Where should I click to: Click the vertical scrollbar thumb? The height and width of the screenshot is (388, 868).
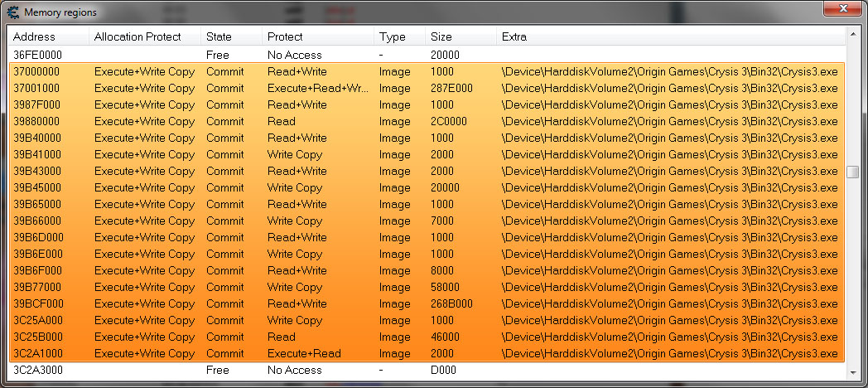[852, 172]
